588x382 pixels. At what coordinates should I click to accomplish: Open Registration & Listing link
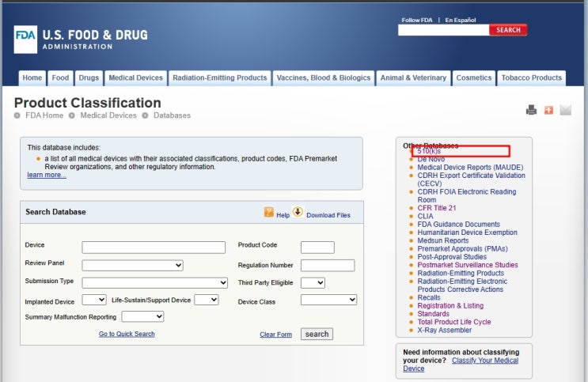(450, 305)
